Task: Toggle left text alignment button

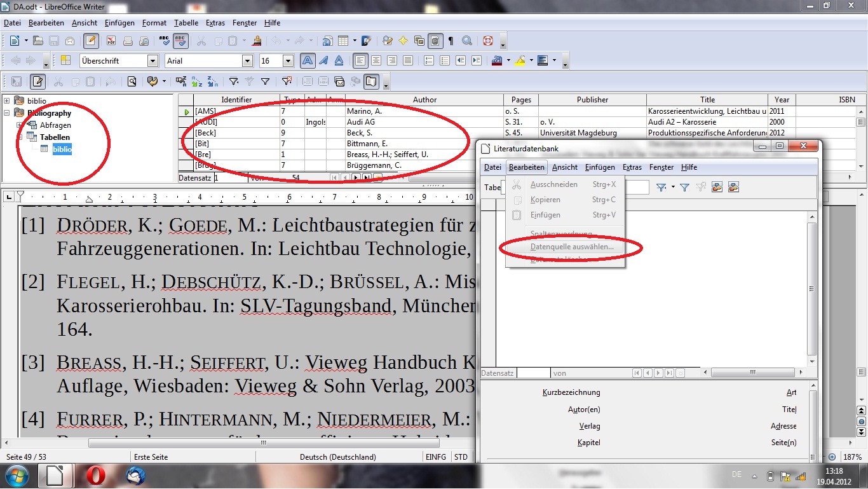Action: point(360,61)
